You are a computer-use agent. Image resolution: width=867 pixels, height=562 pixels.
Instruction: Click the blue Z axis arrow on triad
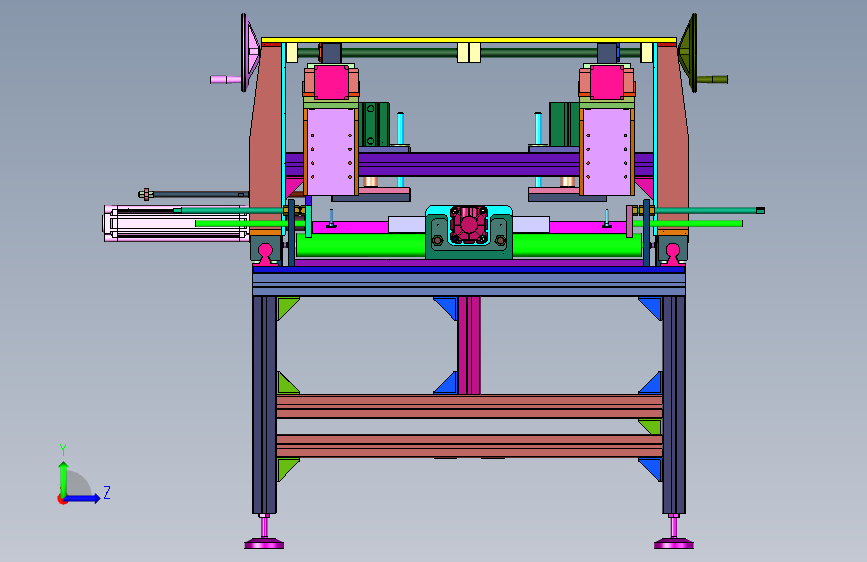pyautogui.click(x=83, y=498)
